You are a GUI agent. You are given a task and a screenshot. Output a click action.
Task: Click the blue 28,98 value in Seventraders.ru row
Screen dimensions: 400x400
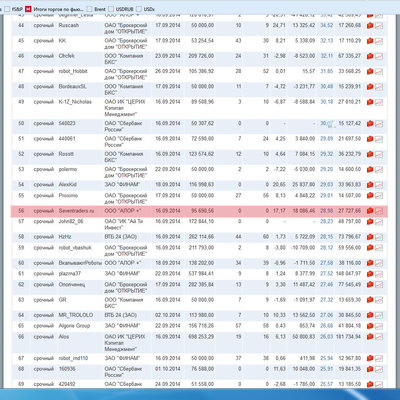(327, 211)
